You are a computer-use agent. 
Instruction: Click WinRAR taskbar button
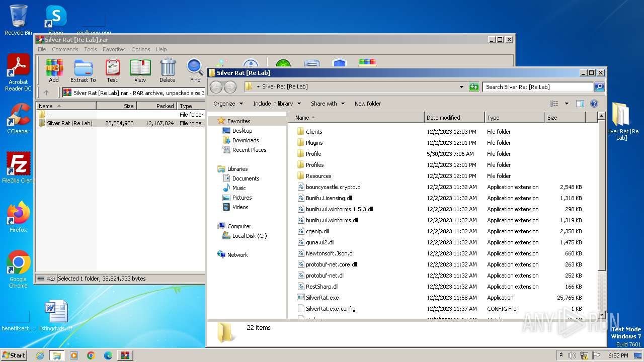pyautogui.click(x=125, y=355)
